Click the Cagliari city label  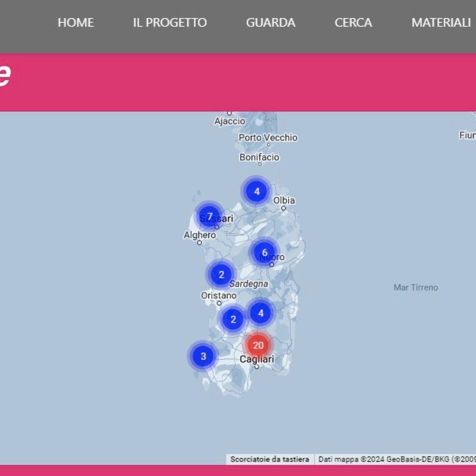point(257,359)
